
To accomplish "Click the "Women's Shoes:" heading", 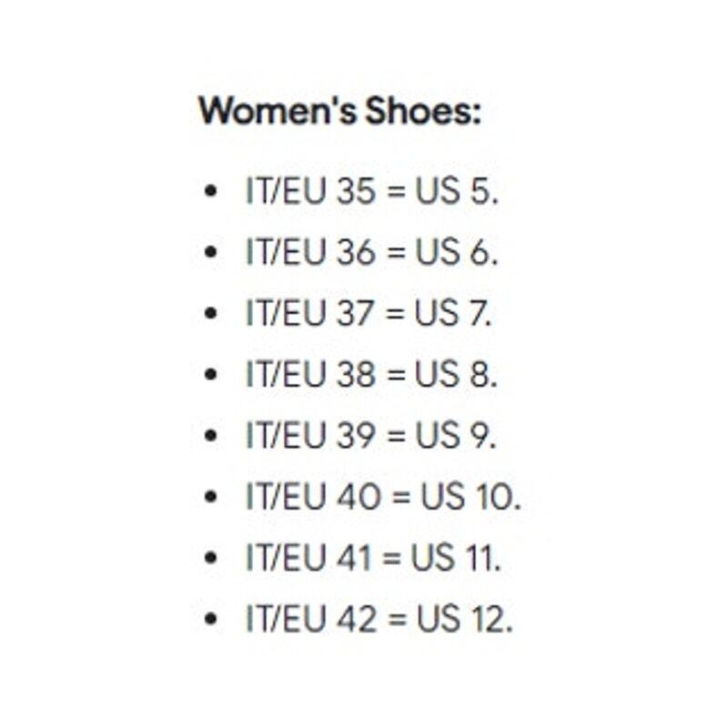I will pos(339,110).
